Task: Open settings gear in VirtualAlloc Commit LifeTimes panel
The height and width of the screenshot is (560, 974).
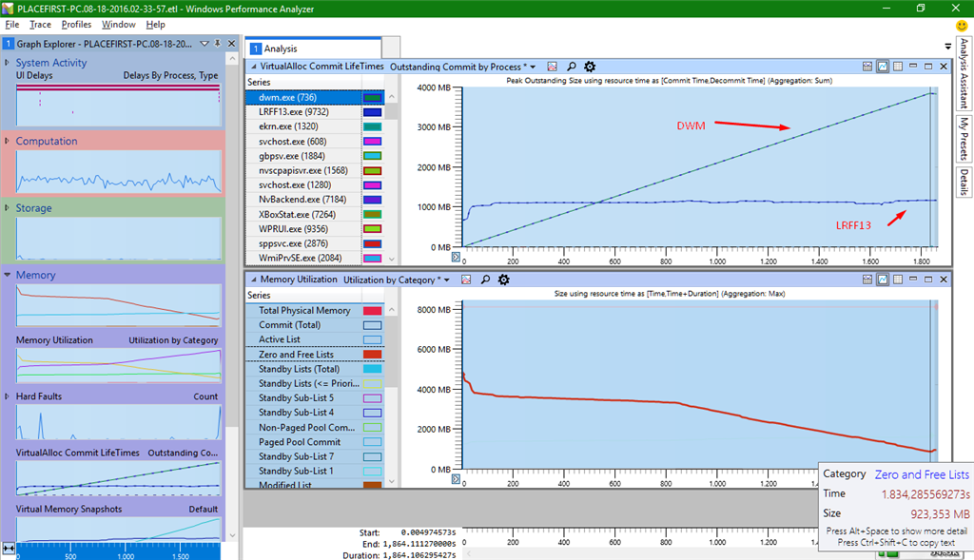Action: pos(590,67)
